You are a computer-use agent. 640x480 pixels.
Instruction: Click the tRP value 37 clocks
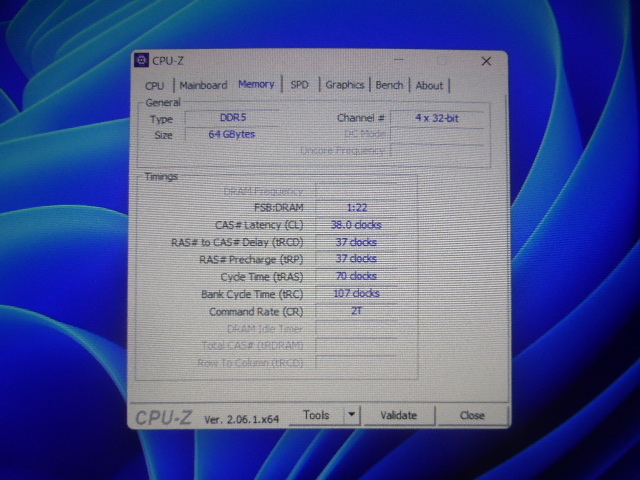coord(357,259)
